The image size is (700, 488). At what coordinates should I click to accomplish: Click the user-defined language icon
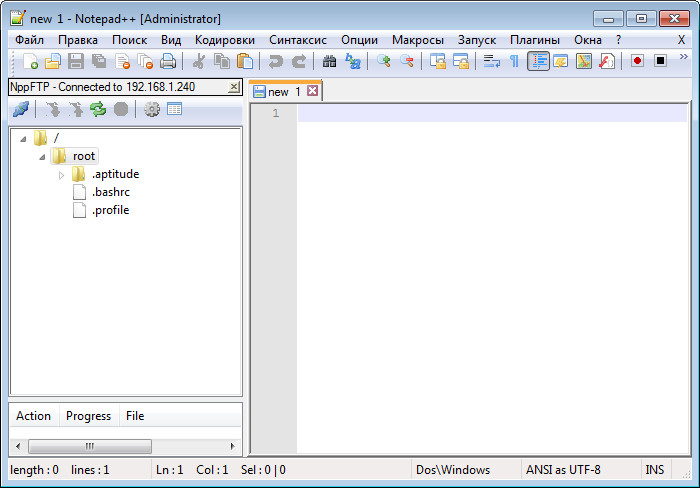tap(561, 61)
